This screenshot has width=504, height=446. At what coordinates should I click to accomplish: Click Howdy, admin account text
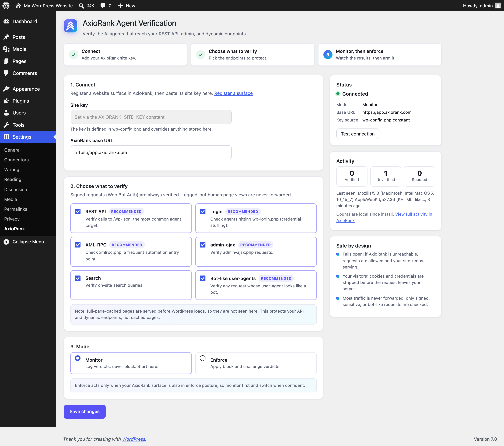pos(478,6)
